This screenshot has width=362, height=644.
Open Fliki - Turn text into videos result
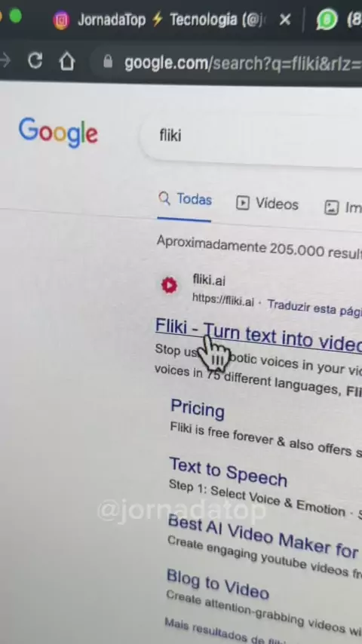[x=259, y=335]
